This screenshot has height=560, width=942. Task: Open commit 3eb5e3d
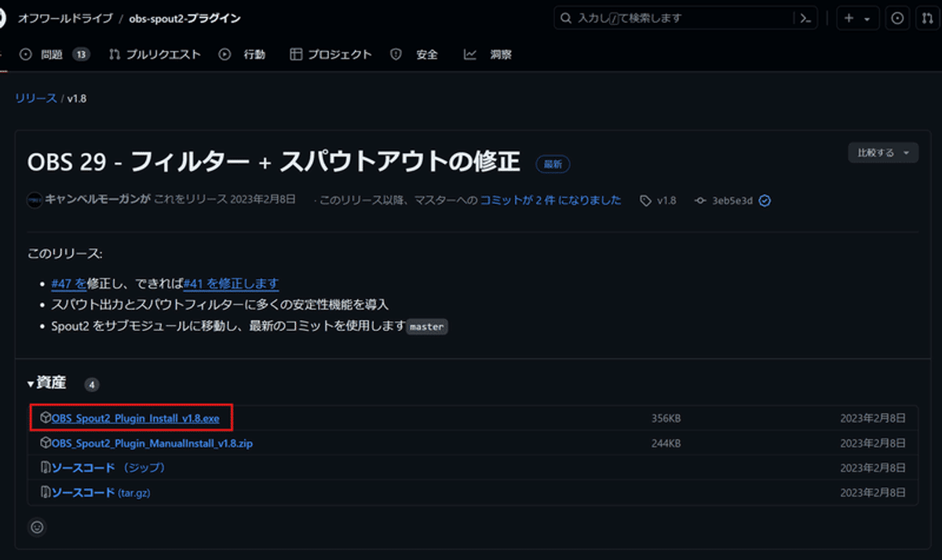click(x=732, y=201)
